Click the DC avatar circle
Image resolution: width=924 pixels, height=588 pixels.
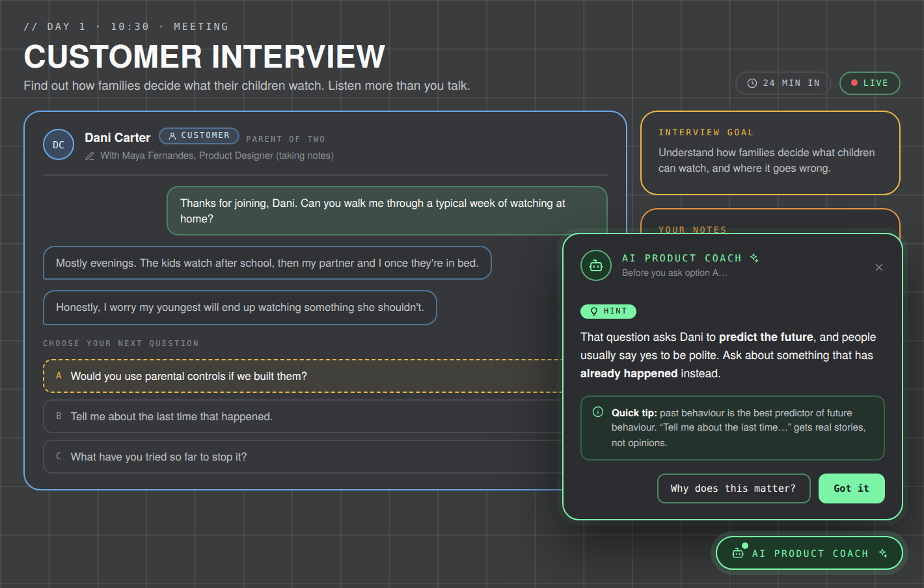click(x=59, y=144)
